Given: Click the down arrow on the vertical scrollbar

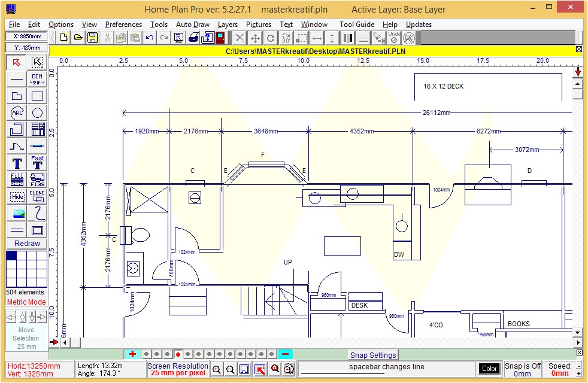Looking at the screenshot, I should (577, 332).
